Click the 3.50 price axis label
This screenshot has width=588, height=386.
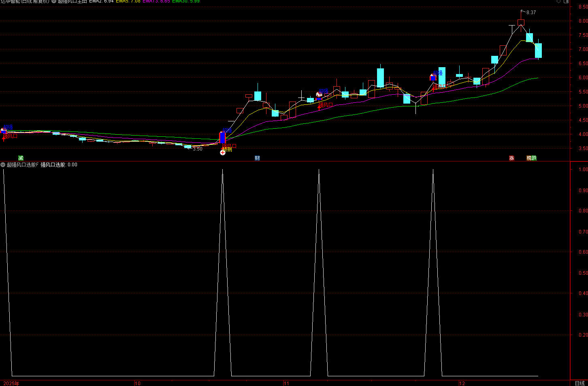click(583, 148)
